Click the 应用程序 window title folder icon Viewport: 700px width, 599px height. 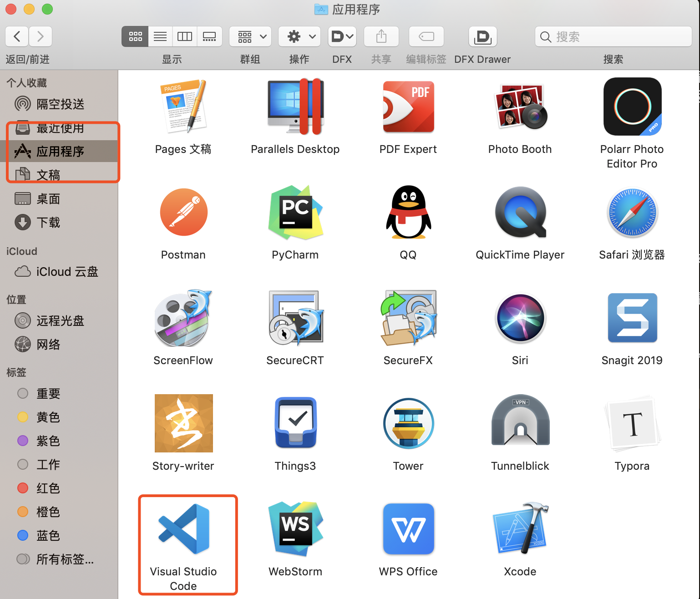pyautogui.click(x=321, y=9)
